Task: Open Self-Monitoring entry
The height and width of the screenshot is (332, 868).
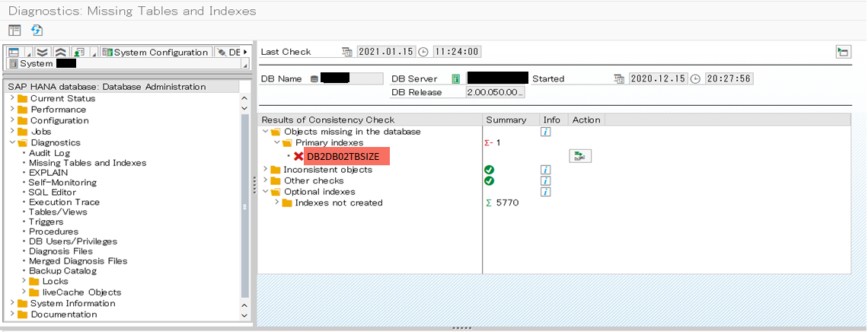Action: (x=62, y=182)
